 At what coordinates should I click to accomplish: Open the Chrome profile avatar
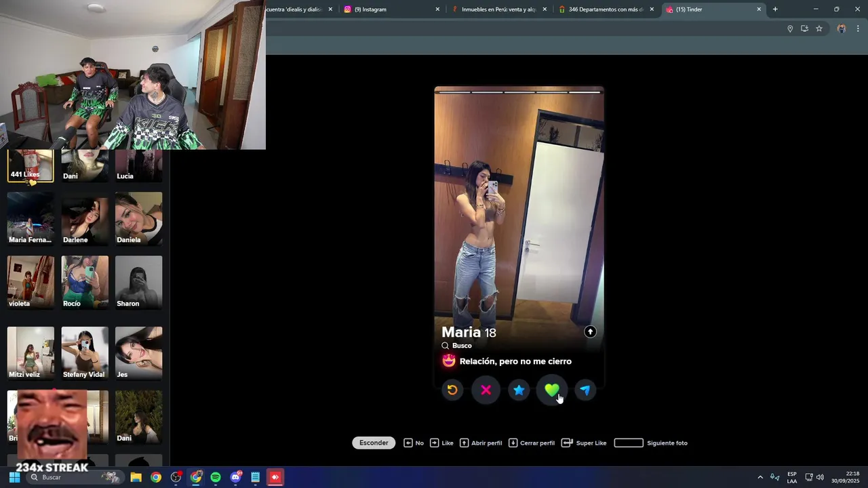pos(842,28)
